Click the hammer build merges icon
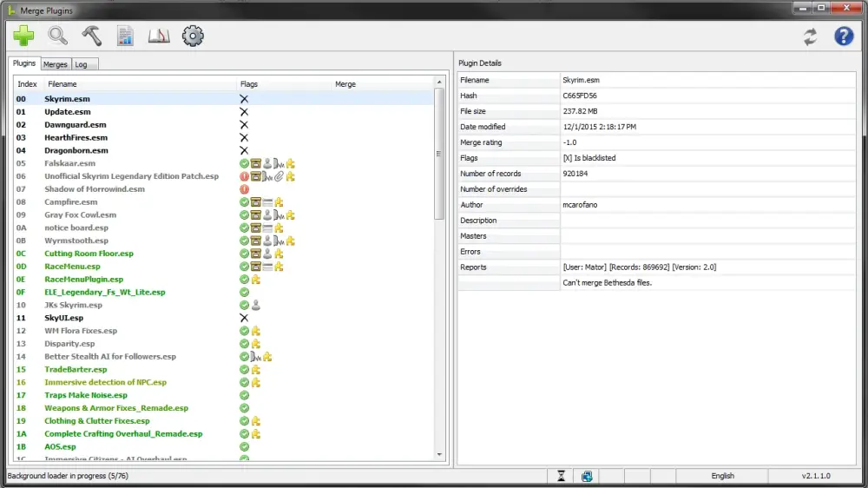The width and height of the screenshot is (868, 488). pos(92,36)
